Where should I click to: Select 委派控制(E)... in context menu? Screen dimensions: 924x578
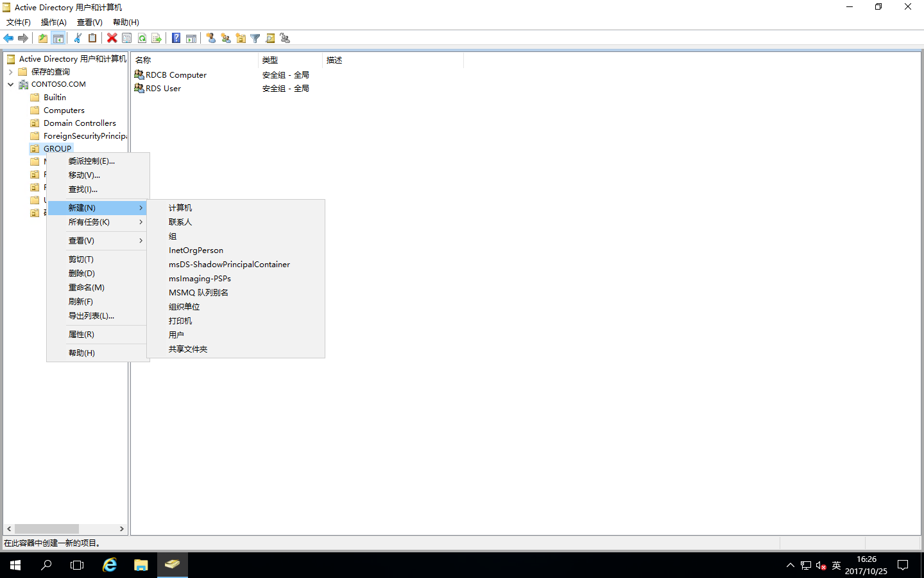[98, 161]
